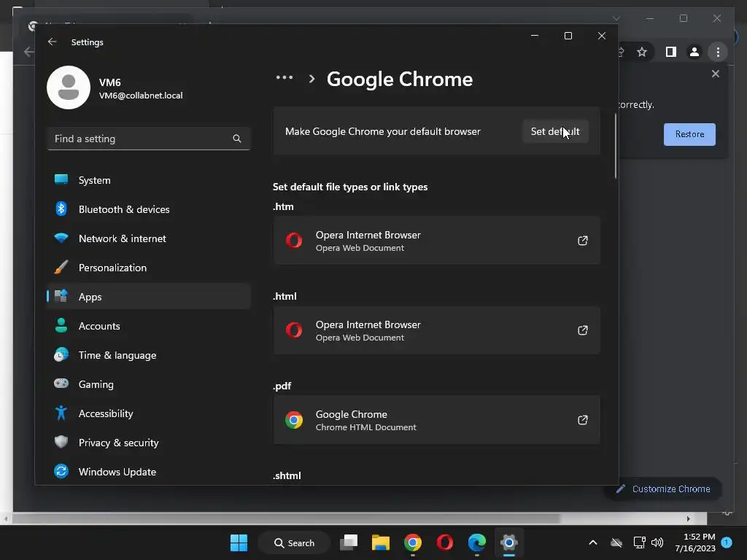747x560 pixels.
Task: Click Chrome's horizontal scrollbar right arrow
Action: (688, 518)
